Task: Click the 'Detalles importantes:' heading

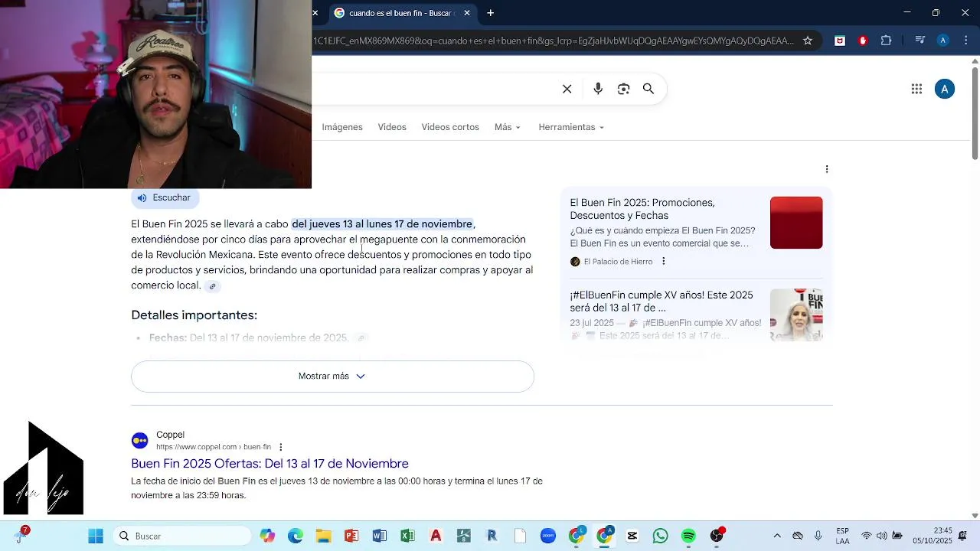Action: tap(194, 315)
